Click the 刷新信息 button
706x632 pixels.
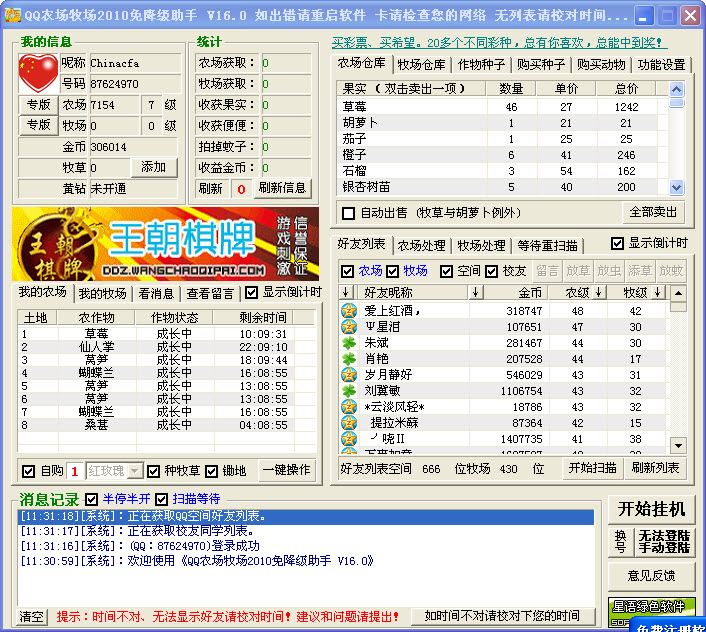tap(282, 188)
